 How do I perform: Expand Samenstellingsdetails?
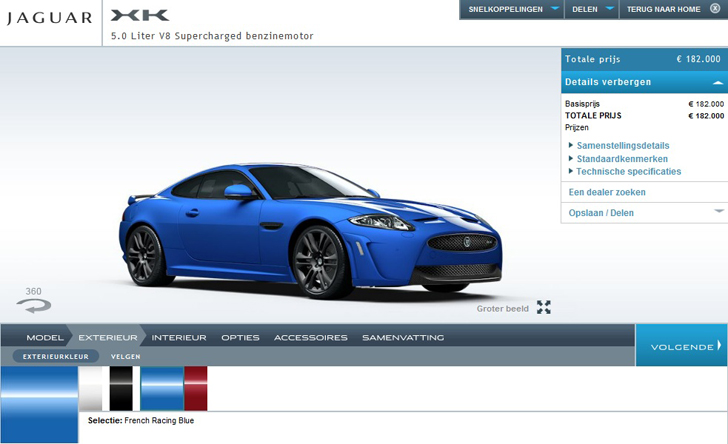(623, 145)
